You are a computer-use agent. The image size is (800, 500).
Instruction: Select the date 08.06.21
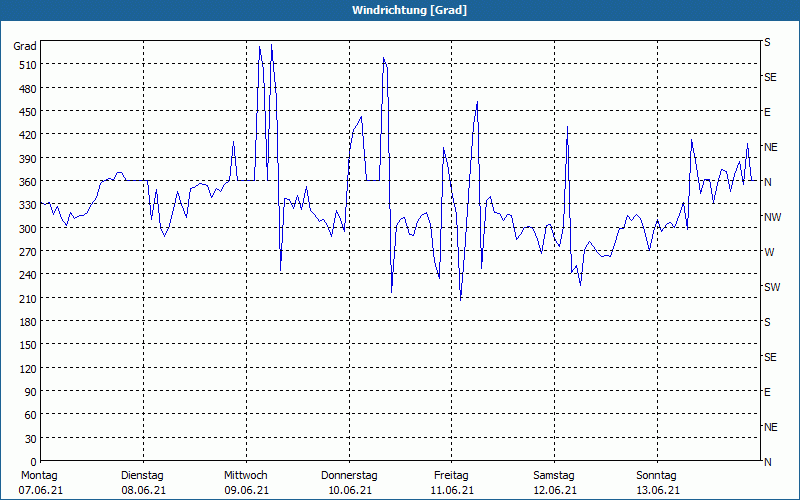click(143, 491)
